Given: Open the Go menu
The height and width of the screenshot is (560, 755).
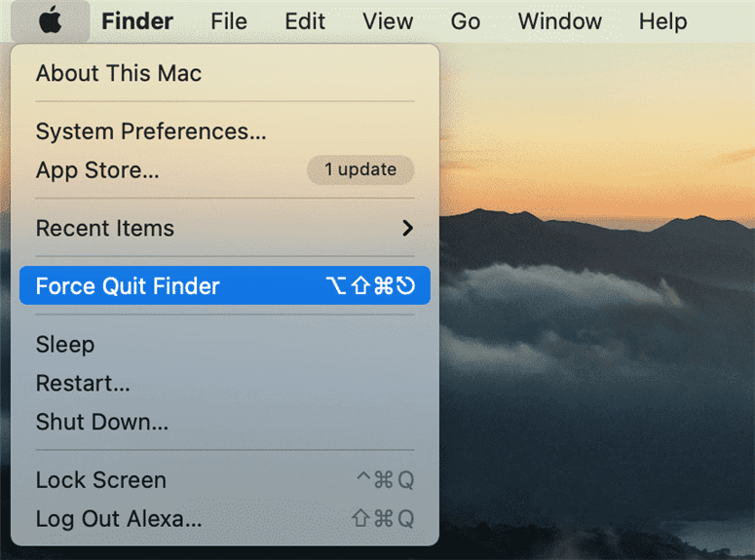Looking at the screenshot, I should pos(465,21).
